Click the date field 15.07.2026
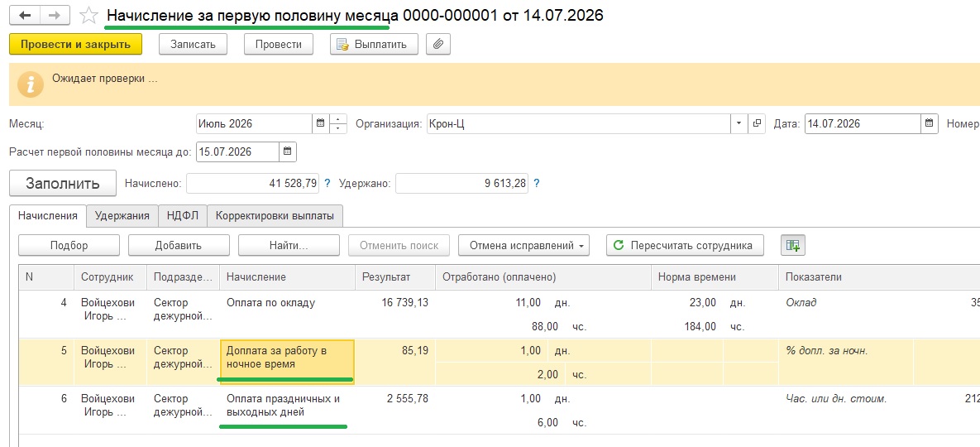This screenshot has height=447, width=980. click(237, 152)
